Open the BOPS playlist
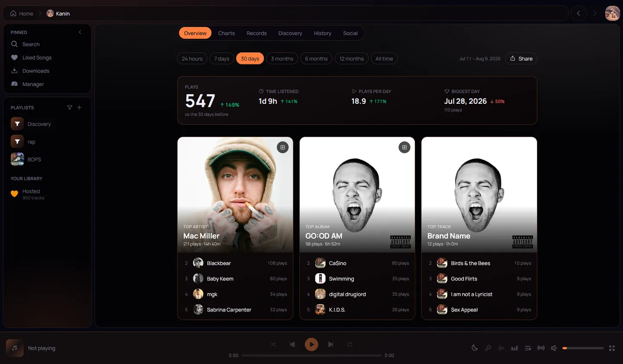 pyautogui.click(x=47, y=160)
